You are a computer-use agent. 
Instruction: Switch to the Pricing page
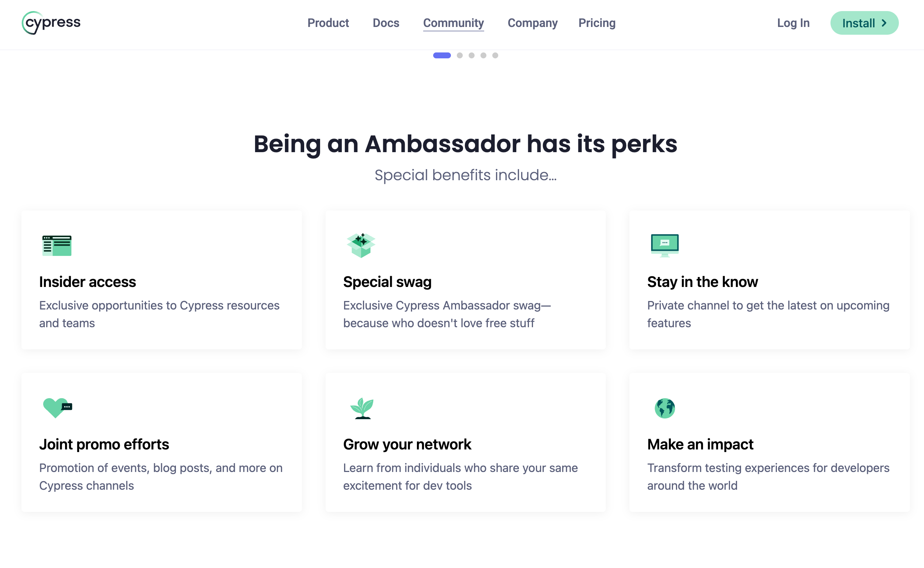[x=597, y=23]
